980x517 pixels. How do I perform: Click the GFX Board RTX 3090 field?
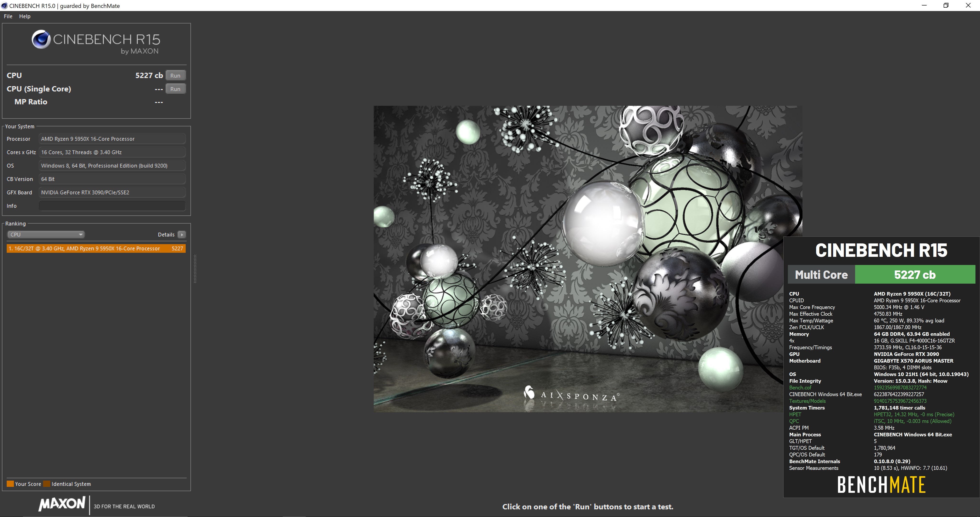pos(112,192)
